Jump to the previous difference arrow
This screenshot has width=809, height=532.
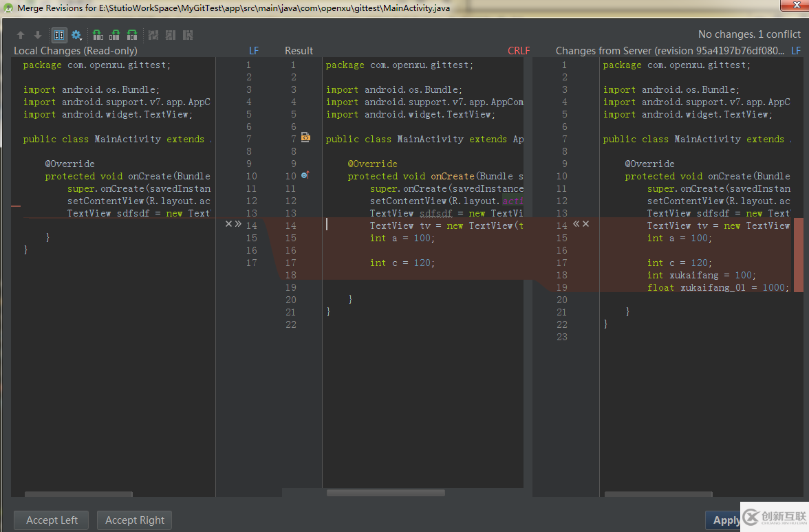(21, 35)
